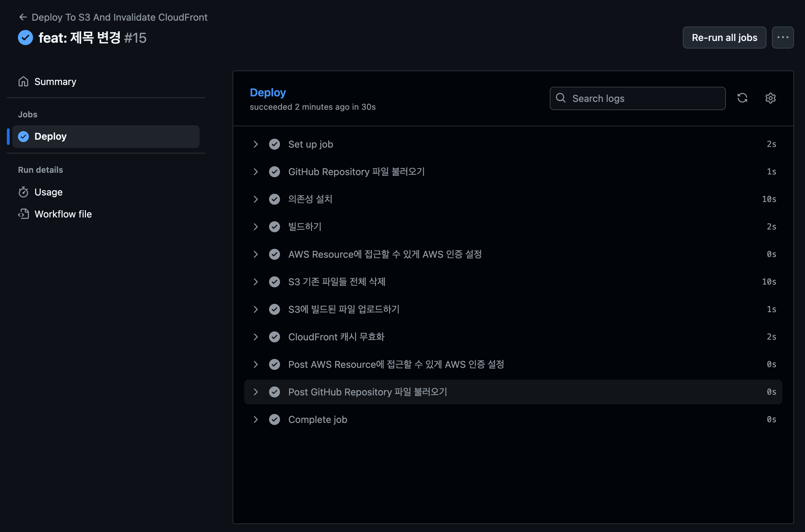The height and width of the screenshot is (532, 805).
Task: Open the blue Deploy heading link
Action: 268,93
